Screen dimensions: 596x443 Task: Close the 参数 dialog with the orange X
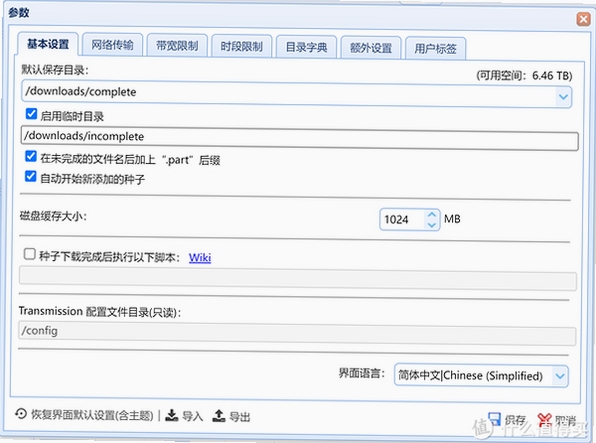[583, 19]
